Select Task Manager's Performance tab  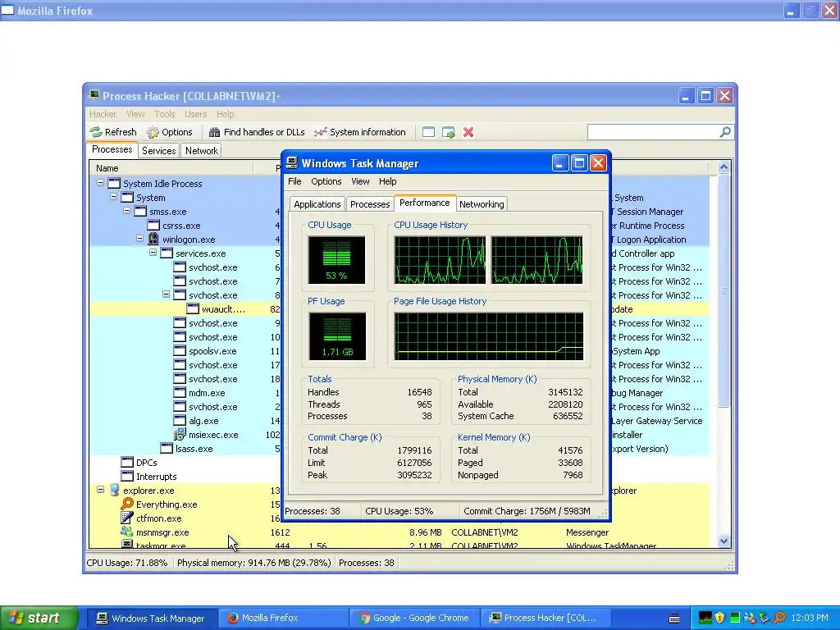(x=425, y=203)
